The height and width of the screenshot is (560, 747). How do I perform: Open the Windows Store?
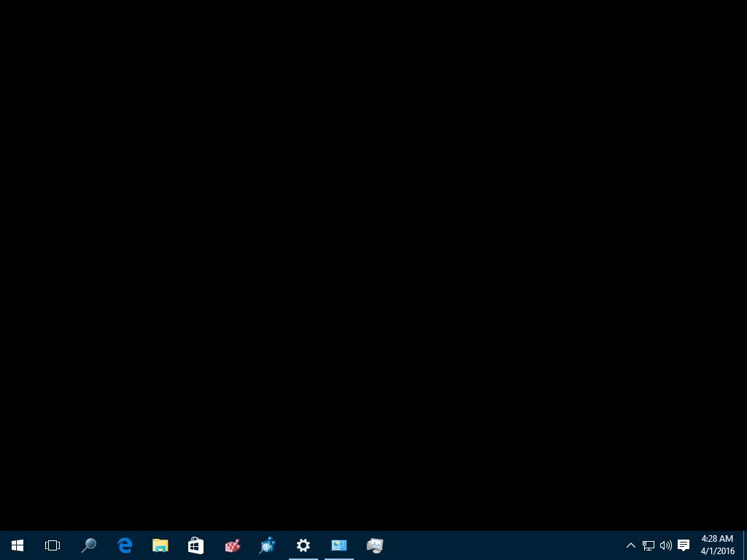tap(196, 545)
